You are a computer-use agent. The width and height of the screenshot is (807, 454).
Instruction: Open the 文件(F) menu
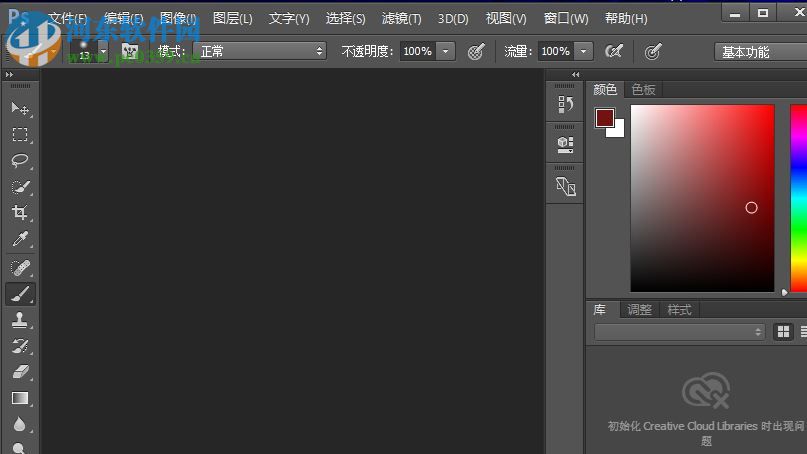[67, 19]
